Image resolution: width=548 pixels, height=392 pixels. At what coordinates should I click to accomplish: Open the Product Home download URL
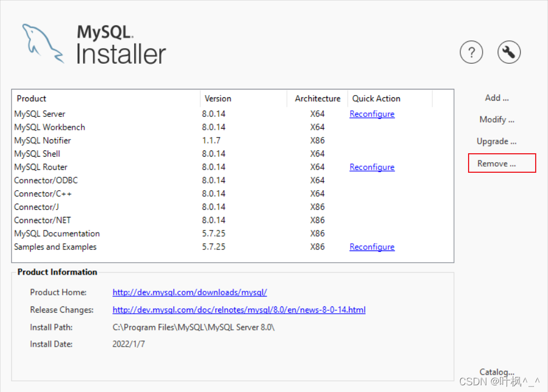190,292
